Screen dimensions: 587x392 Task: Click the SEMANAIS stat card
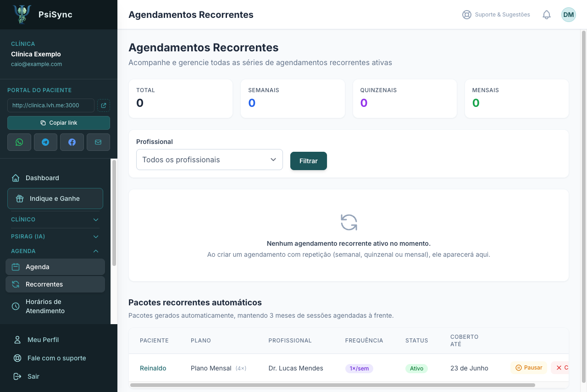[293, 99]
